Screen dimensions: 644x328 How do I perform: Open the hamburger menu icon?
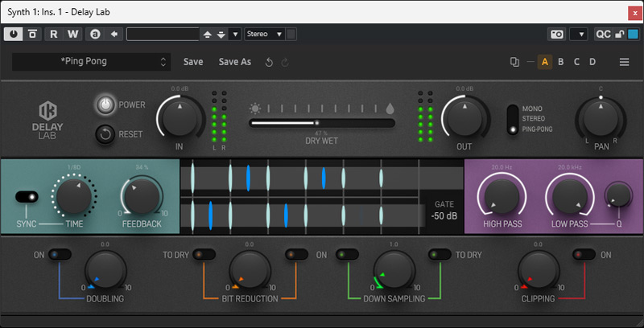624,62
